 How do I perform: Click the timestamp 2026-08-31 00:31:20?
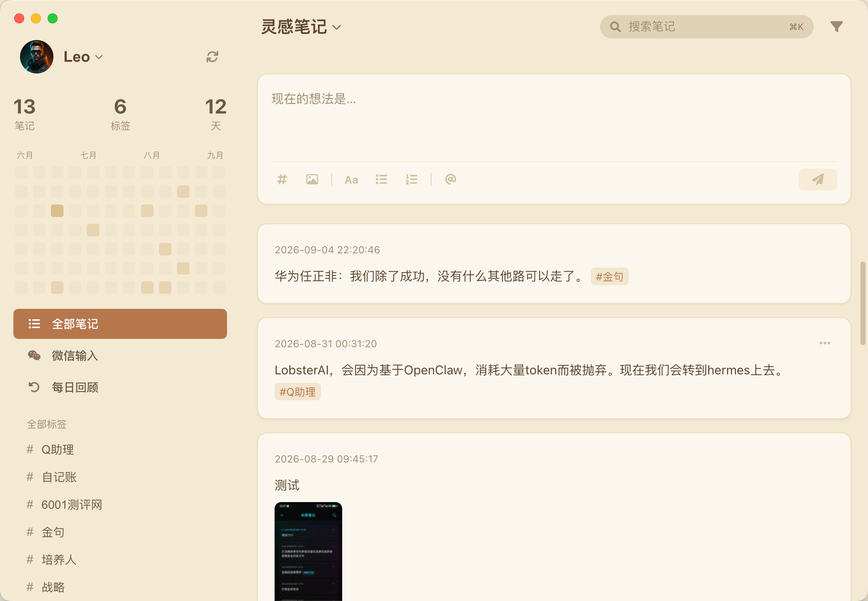(x=325, y=344)
